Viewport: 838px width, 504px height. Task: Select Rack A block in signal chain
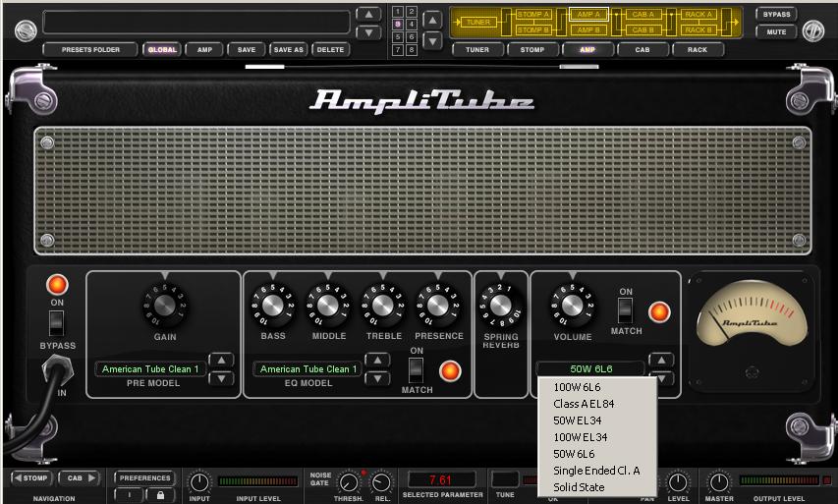pos(698,15)
